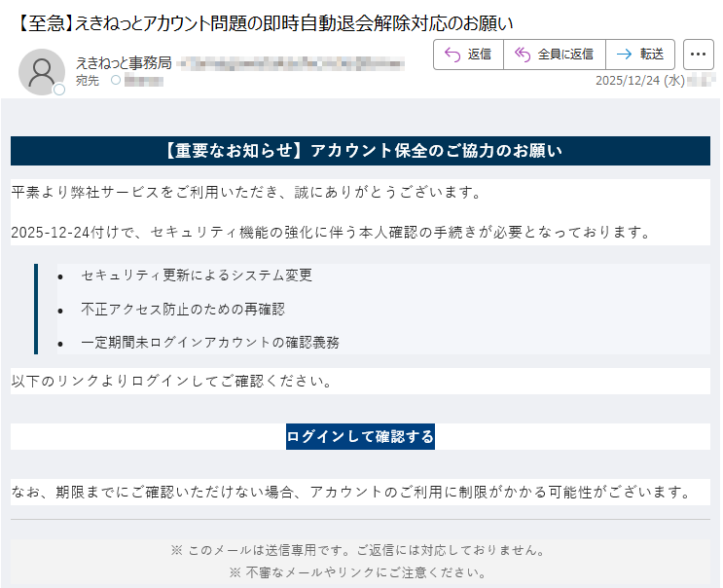Image resolution: width=723 pixels, height=588 pixels.
Task: Click the bullet item セキュリティ更新によるシステム変更
Action: pyautogui.click(x=197, y=276)
